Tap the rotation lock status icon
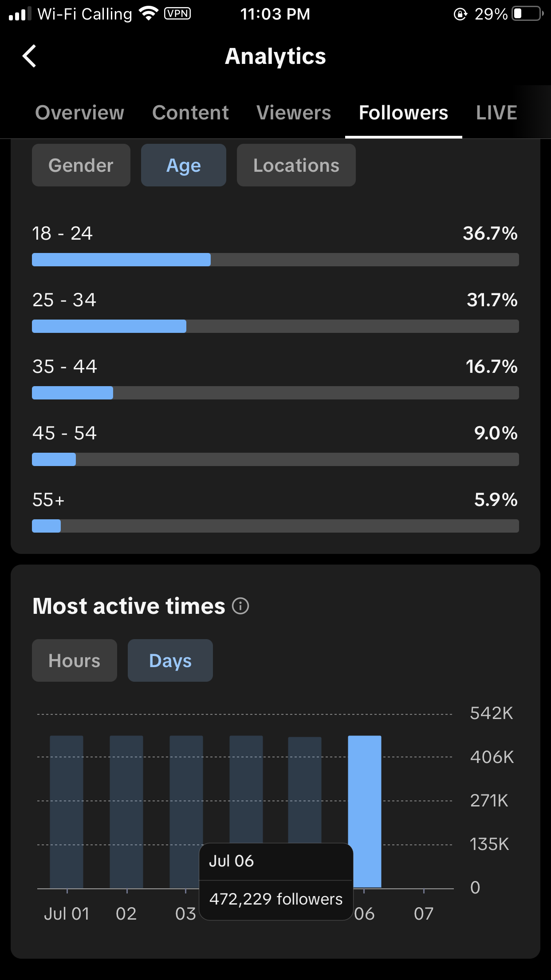This screenshot has width=551, height=980. coord(460,14)
